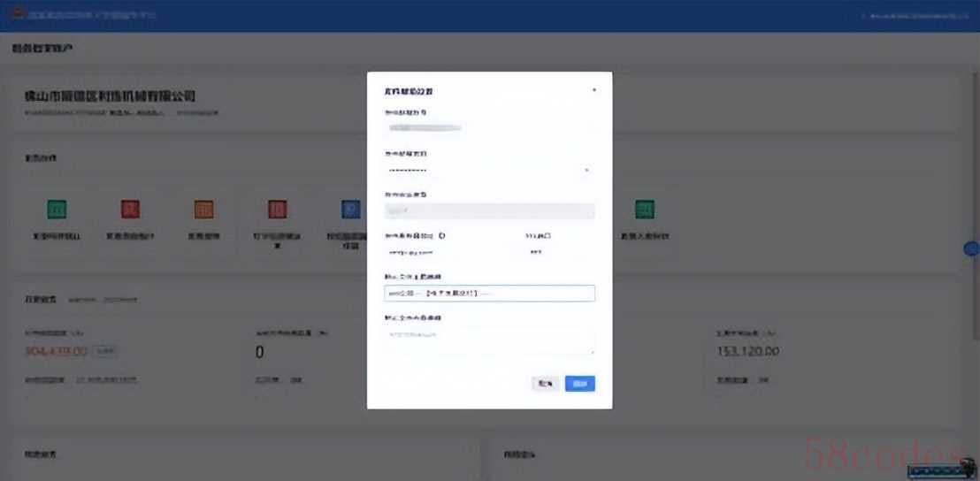Click the red fourth function icon
Viewport: 980px width, 481px height.
click(x=277, y=210)
